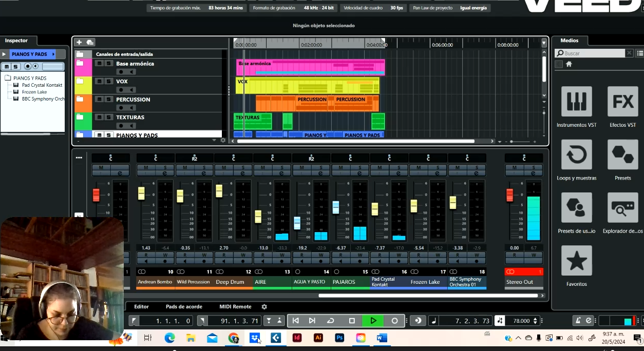
Task: Switch to the Pads de acorde tab
Action: pyautogui.click(x=184, y=307)
